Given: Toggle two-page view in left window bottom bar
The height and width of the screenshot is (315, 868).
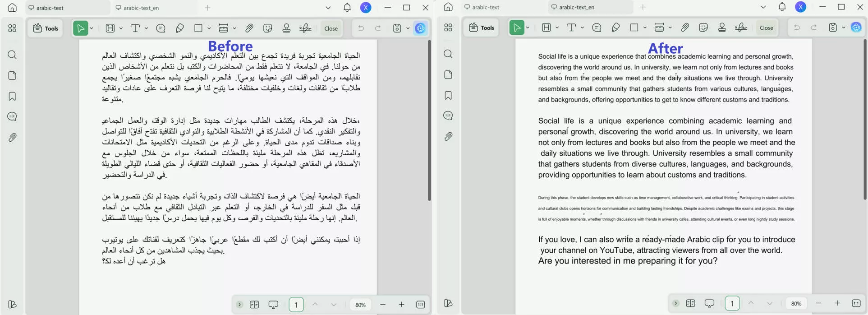Looking at the screenshot, I should click(x=254, y=305).
